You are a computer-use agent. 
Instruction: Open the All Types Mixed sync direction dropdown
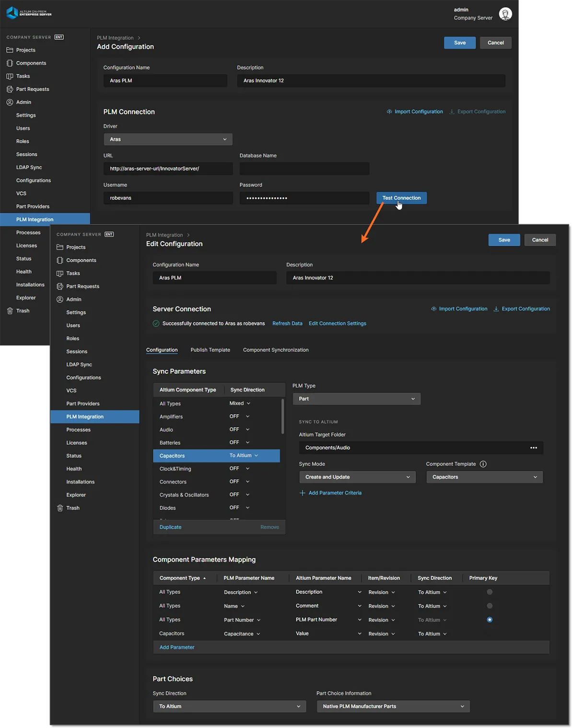pyautogui.click(x=240, y=404)
